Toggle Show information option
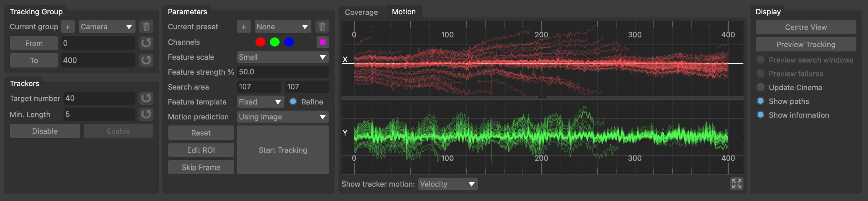The image size is (868, 201). [761, 115]
